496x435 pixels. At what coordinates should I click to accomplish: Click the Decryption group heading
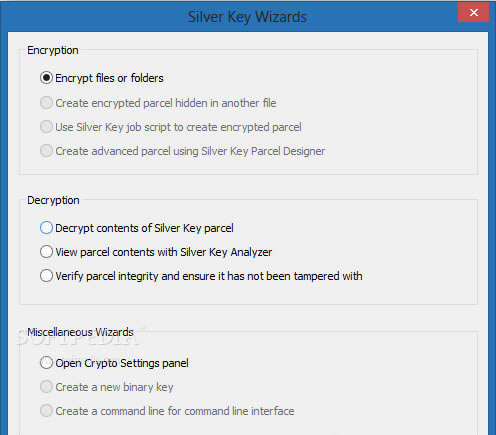tap(53, 200)
